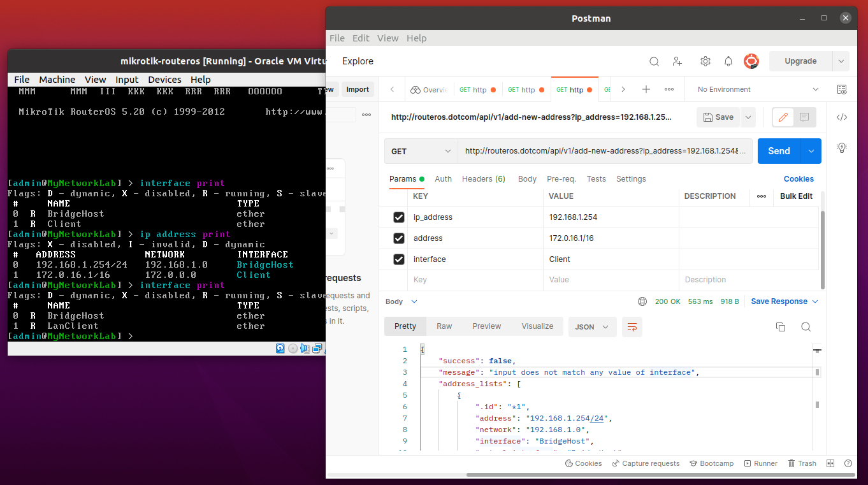Image resolution: width=868 pixels, height=485 pixels.
Task: Click the lightbulb related info icon
Action: 842,147
